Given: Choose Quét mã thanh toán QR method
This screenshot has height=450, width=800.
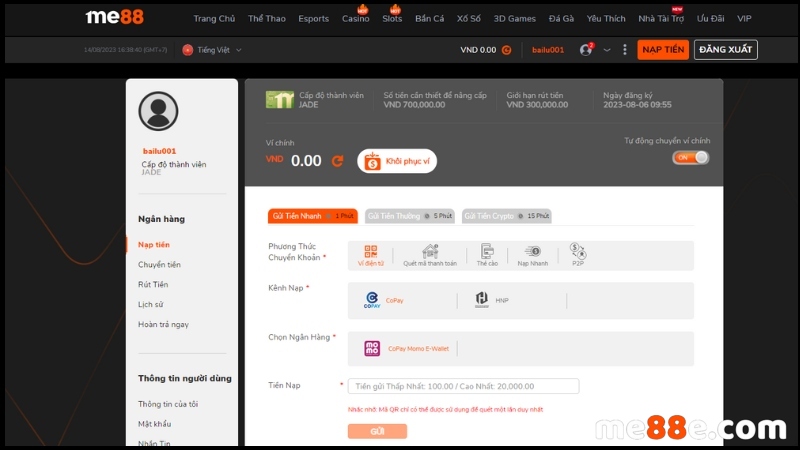Looking at the screenshot, I should pos(430,255).
